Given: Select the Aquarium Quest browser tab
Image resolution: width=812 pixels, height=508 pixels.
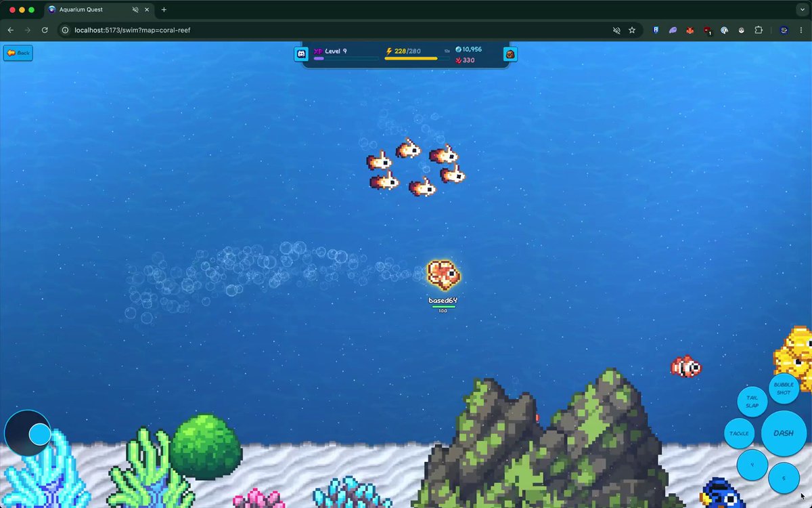Looking at the screenshot, I should pyautogui.click(x=99, y=9).
